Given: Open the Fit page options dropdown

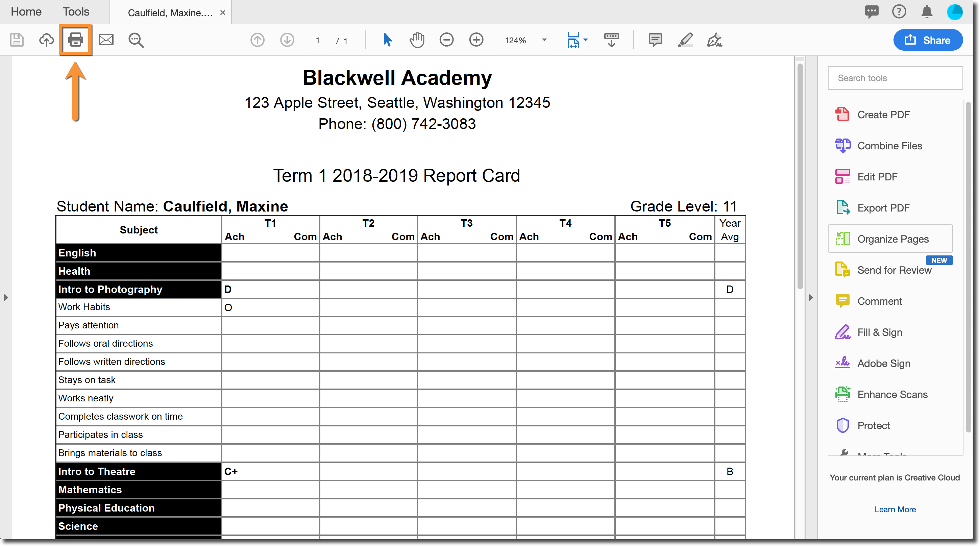Looking at the screenshot, I should point(586,40).
